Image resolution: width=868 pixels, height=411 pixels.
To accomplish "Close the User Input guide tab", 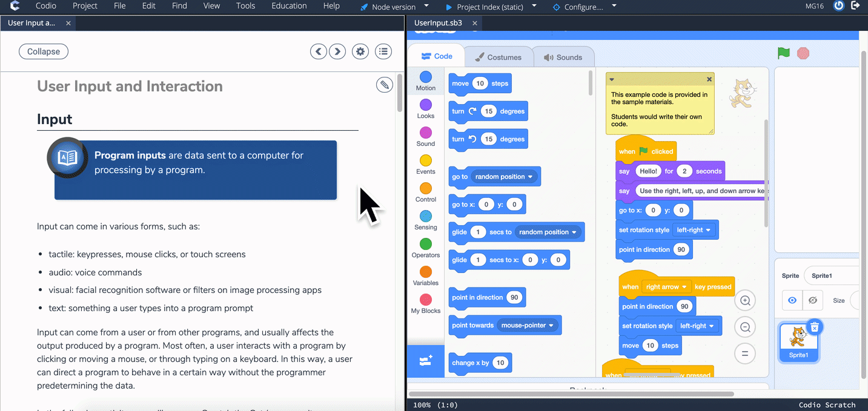I will pos(68,23).
